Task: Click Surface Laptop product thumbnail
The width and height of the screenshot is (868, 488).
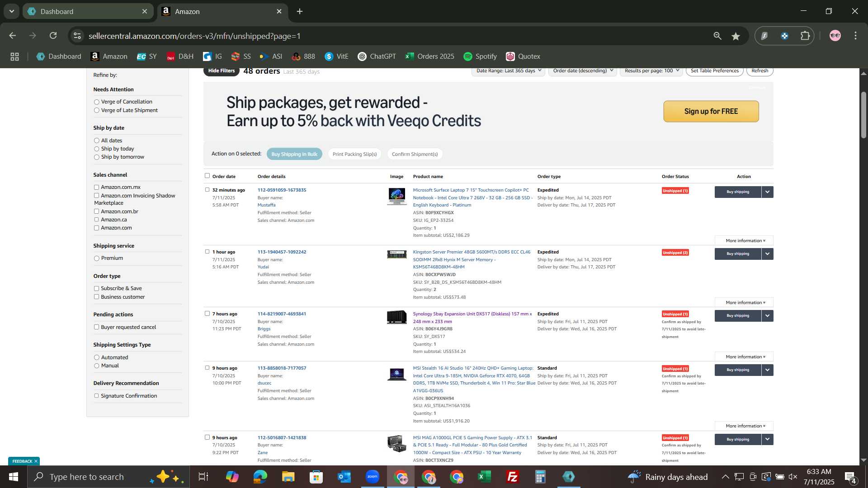Action: pyautogui.click(x=397, y=197)
